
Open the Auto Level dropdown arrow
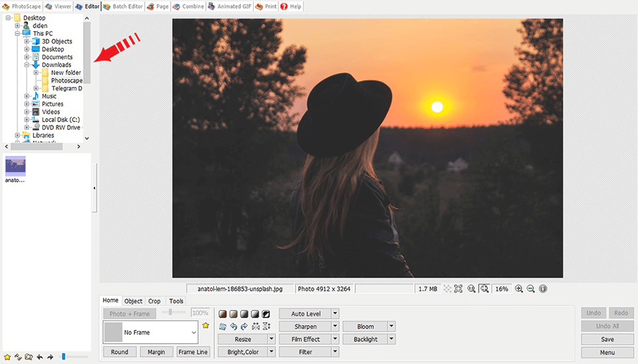pyautogui.click(x=335, y=314)
